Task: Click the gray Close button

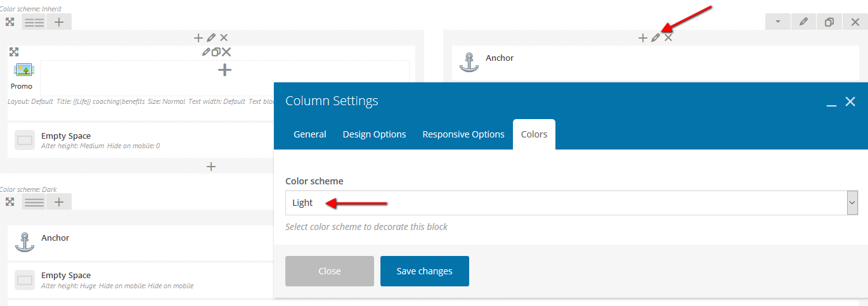Action: pyautogui.click(x=330, y=271)
